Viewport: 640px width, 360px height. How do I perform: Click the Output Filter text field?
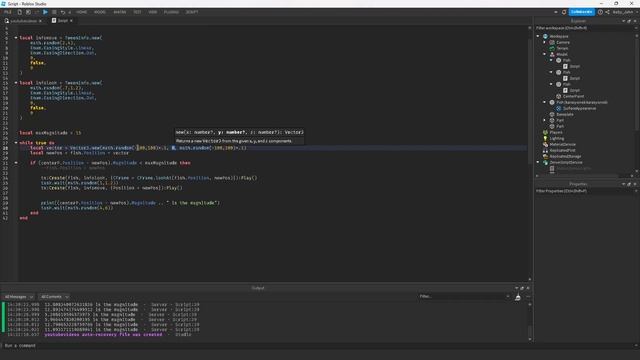[464, 296]
